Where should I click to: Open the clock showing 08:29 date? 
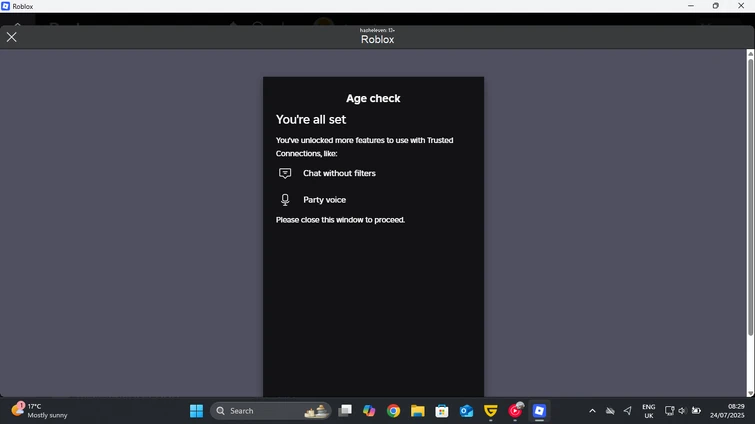(727, 411)
